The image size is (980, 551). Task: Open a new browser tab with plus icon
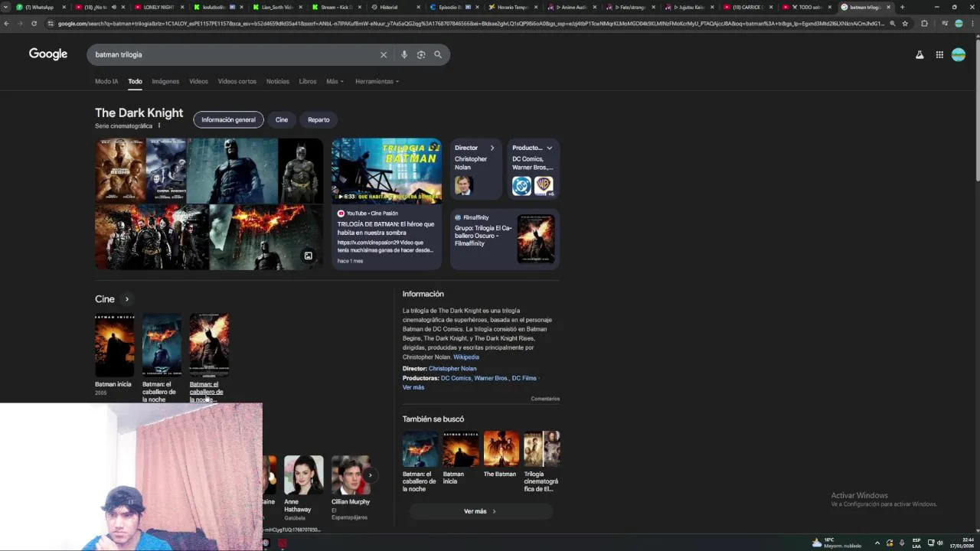click(x=902, y=7)
